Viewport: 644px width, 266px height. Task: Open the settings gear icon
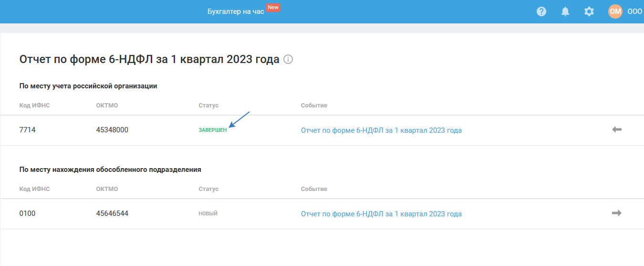(x=589, y=11)
